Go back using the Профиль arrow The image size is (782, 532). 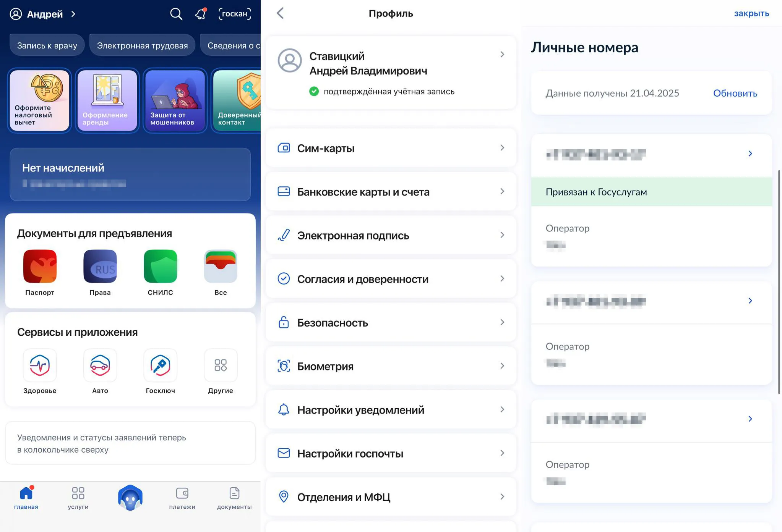tap(280, 13)
